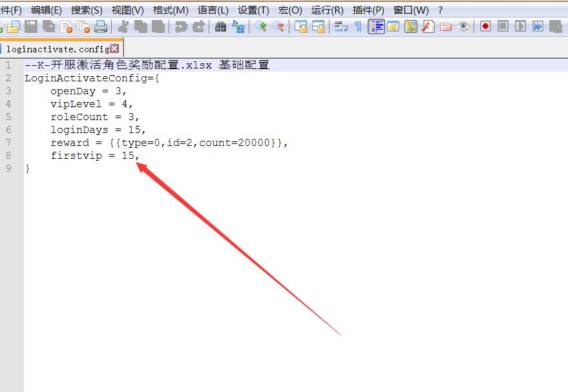Open the 搜索(S) menu

click(x=87, y=10)
